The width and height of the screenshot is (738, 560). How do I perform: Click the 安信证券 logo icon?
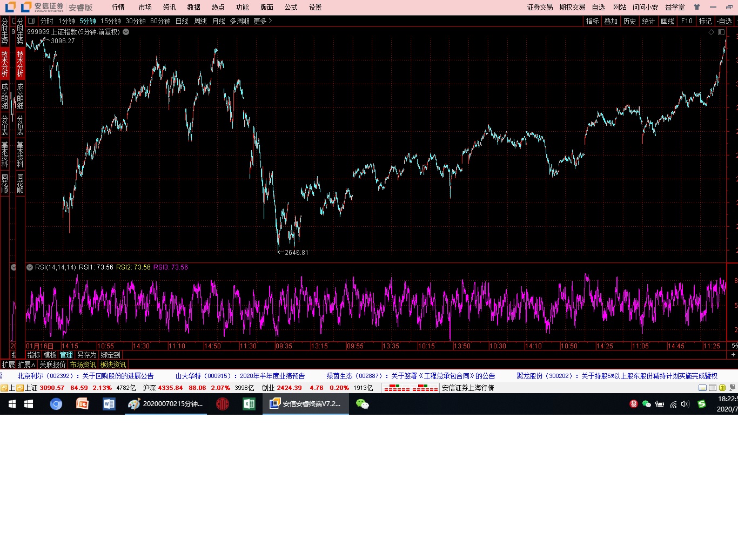tap(26, 7)
